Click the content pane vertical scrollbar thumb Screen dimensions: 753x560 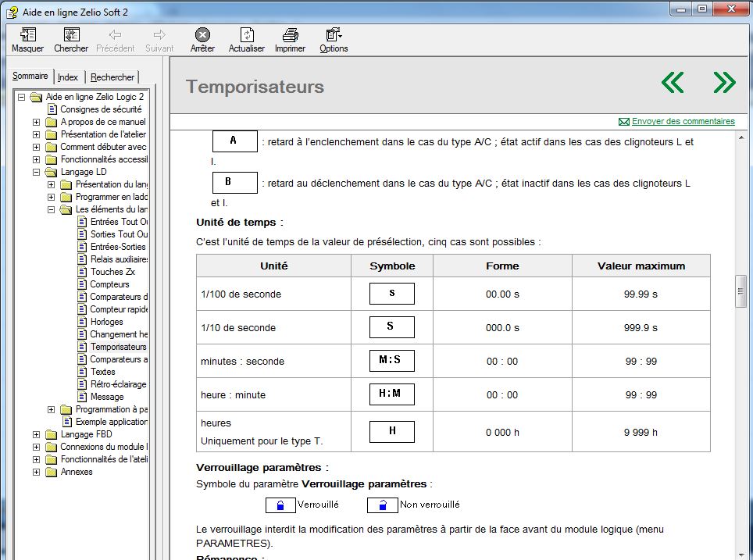tap(741, 291)
